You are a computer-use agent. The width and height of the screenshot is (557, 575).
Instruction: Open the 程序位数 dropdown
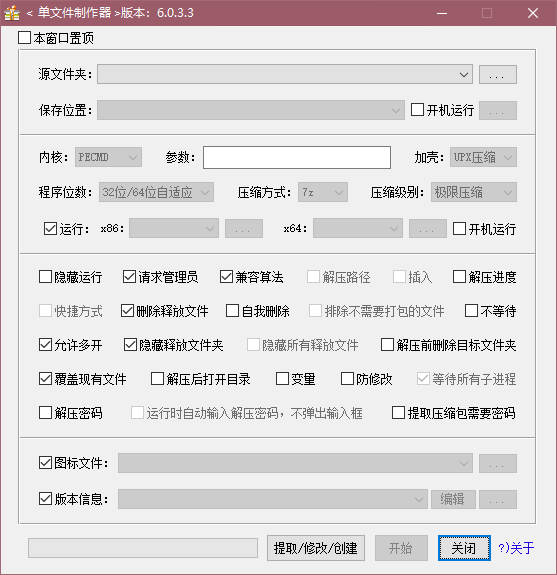156,193
